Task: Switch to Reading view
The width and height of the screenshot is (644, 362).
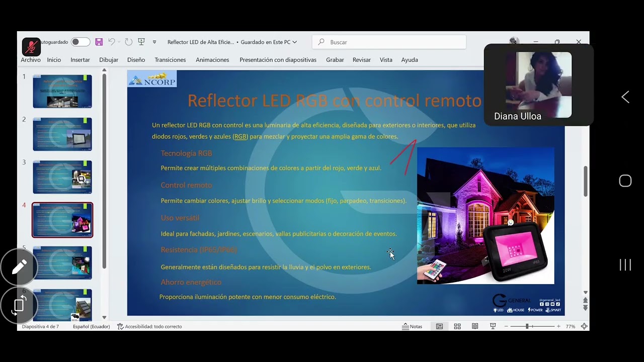Action: [x=475, y=326]
